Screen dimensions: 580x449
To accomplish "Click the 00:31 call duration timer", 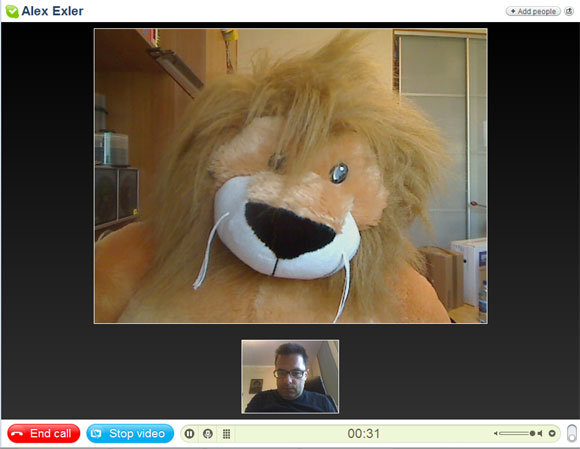I will (x=364, y=433).
